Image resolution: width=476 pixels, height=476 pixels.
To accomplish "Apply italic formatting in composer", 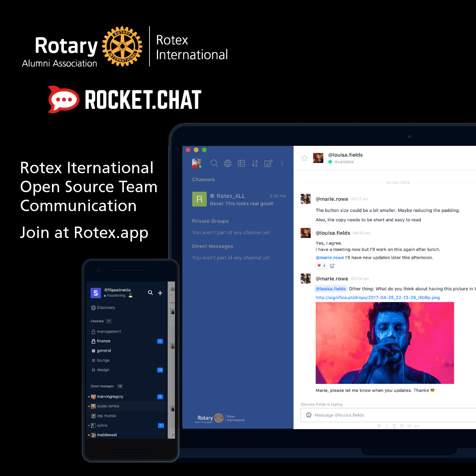I will (387, 426).
